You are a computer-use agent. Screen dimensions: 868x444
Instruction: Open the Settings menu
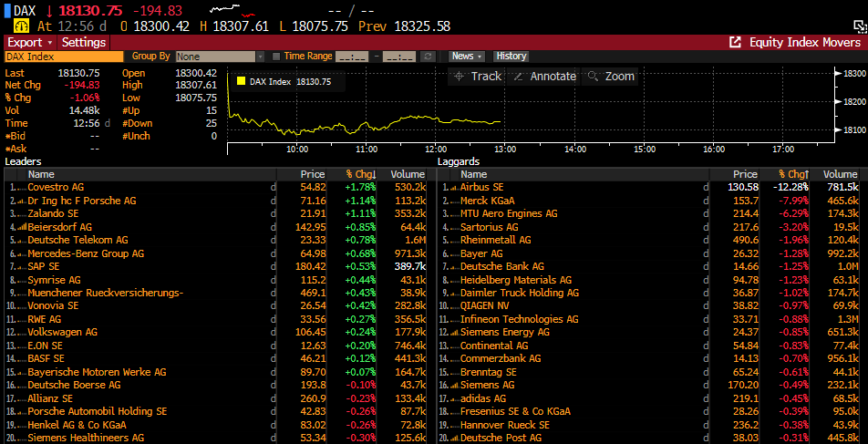tap(84, 43)
